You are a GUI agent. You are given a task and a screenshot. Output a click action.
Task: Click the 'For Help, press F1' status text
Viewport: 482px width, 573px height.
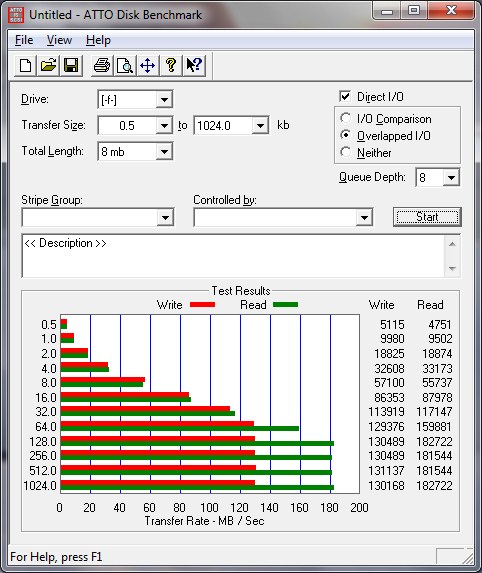pos(56,557)
